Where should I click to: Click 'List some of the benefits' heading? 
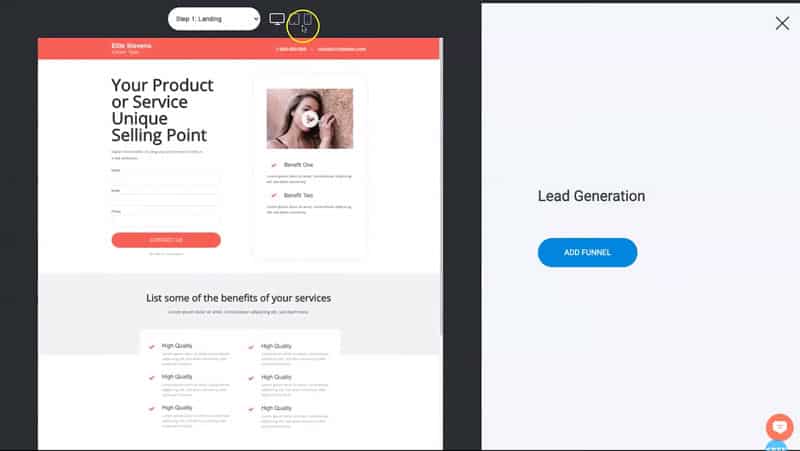pos(238,298)
